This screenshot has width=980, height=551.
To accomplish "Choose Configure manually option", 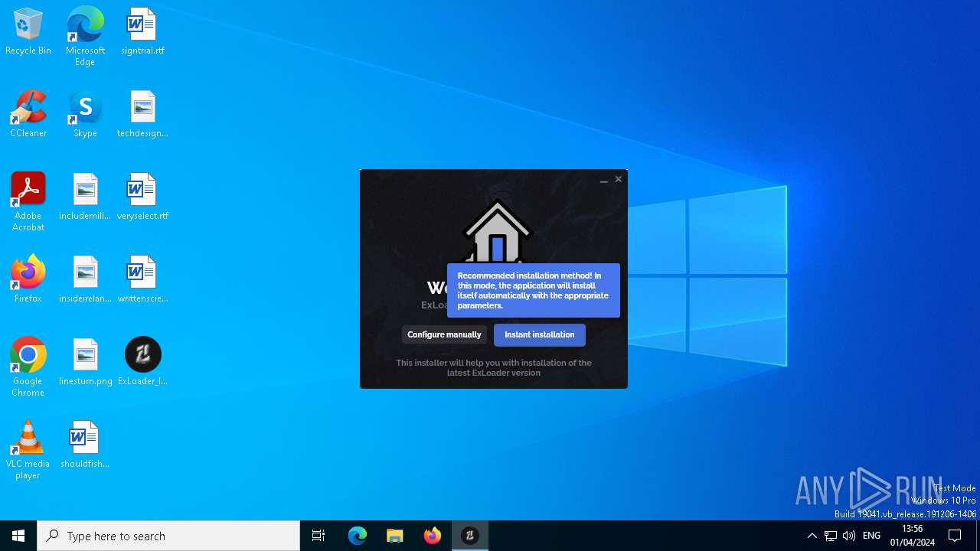I will (444, 334).
